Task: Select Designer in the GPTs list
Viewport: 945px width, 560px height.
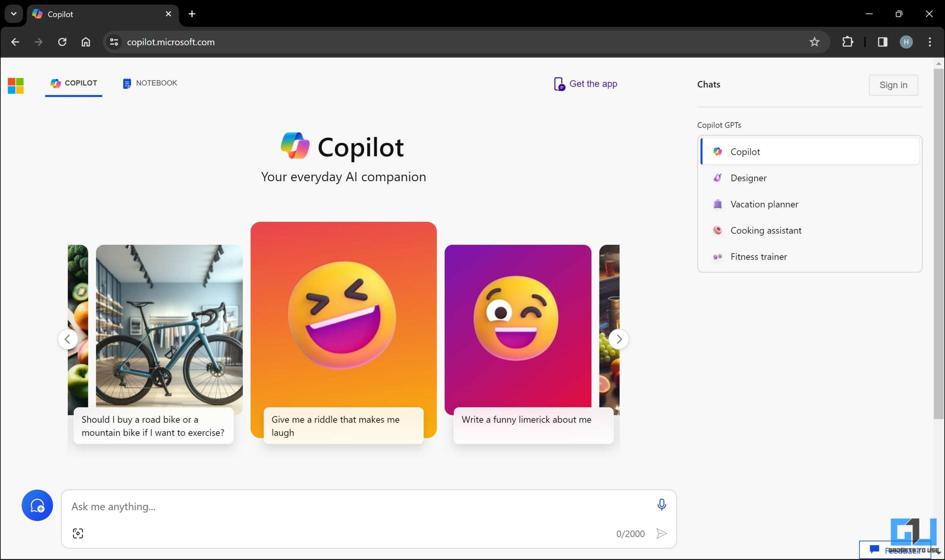Action: [x=810, y=178]
